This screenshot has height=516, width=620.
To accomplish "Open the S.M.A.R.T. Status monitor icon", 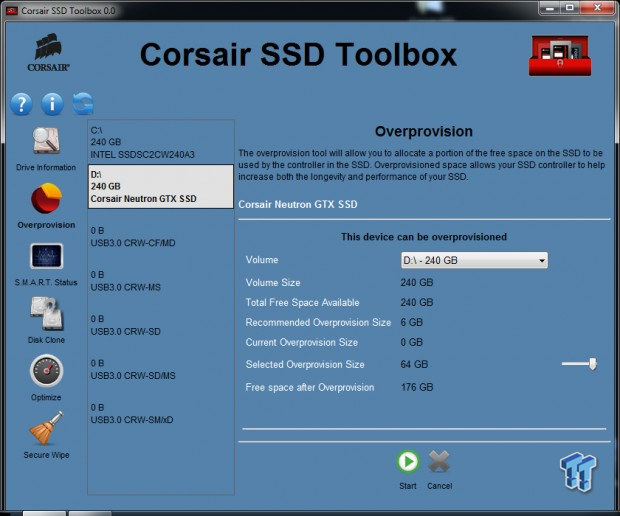I will [x=46, y=256].
